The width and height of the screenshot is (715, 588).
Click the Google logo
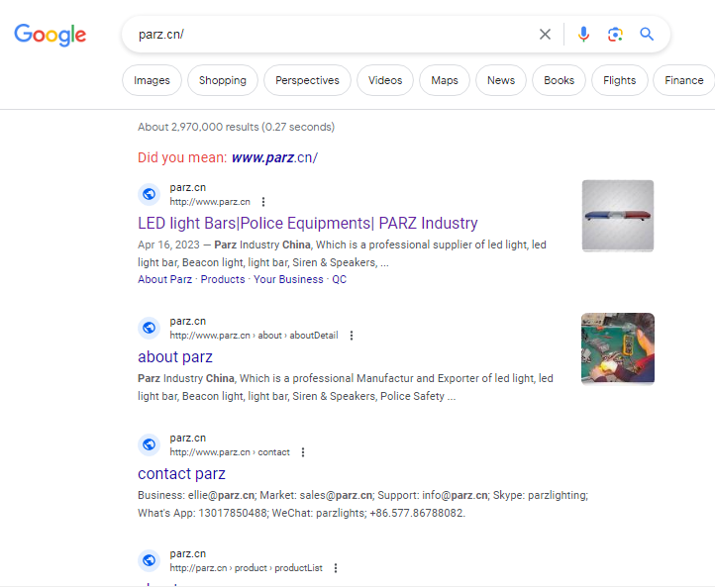(x=51, y=35)
